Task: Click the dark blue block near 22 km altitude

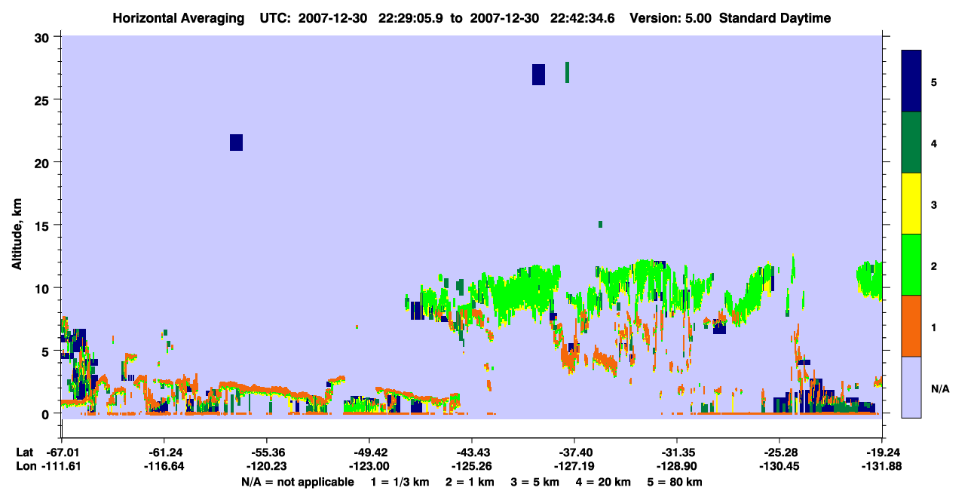Action: pos(236,143)
